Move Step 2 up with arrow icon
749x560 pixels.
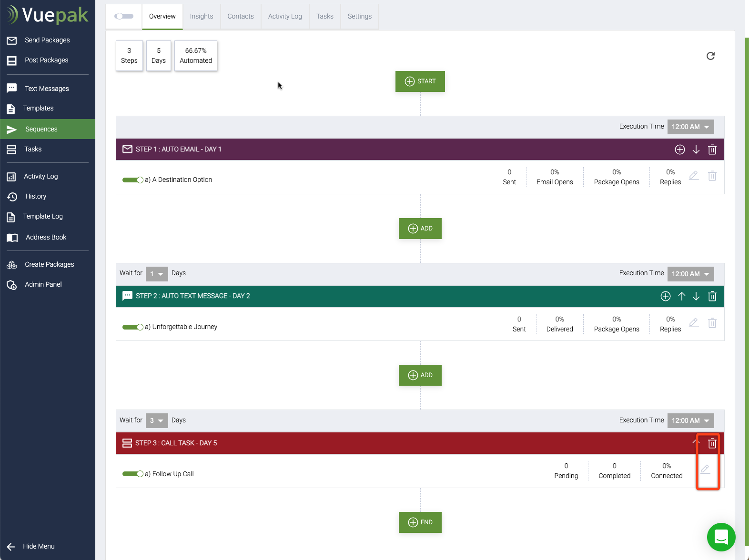point(682,296)
